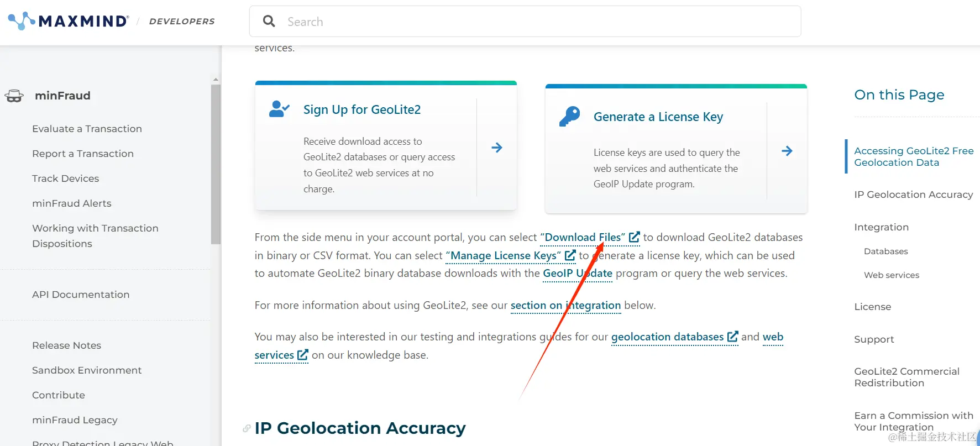
Task: Click external link icon after geolocation databases
Action: point(733,337)
